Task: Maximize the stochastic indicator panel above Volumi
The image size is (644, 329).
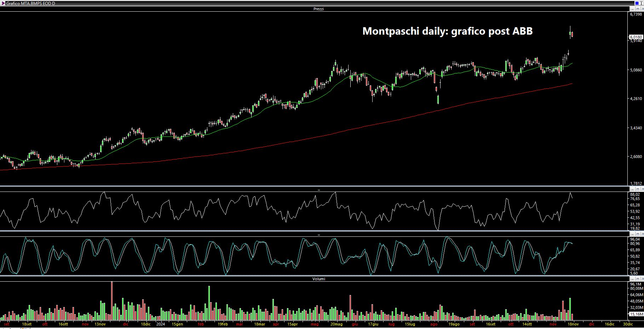Action: tap(638, 234)
